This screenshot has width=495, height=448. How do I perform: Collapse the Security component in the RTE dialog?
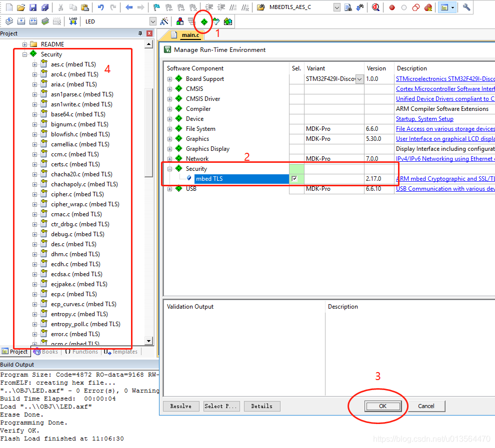click(x=170, y=169)
